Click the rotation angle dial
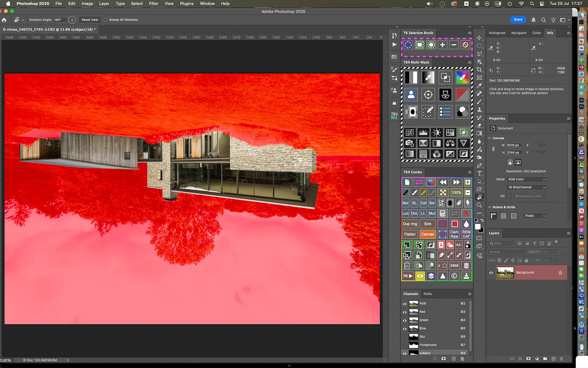This screenshot has width=588, height=368. tap(72, 20)
